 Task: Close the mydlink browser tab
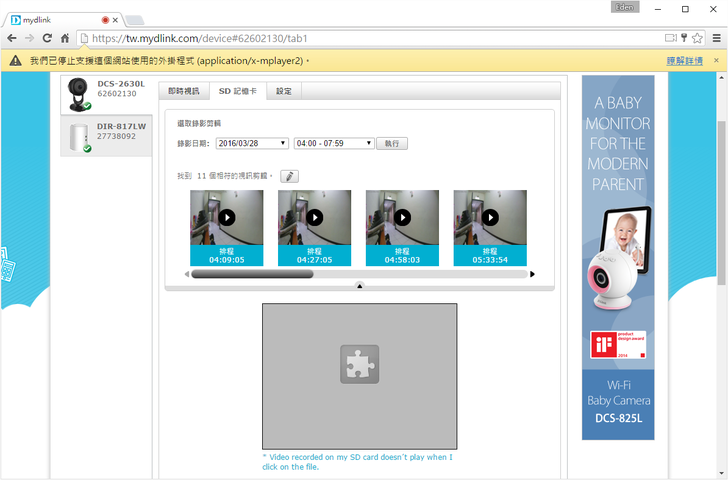115,20
